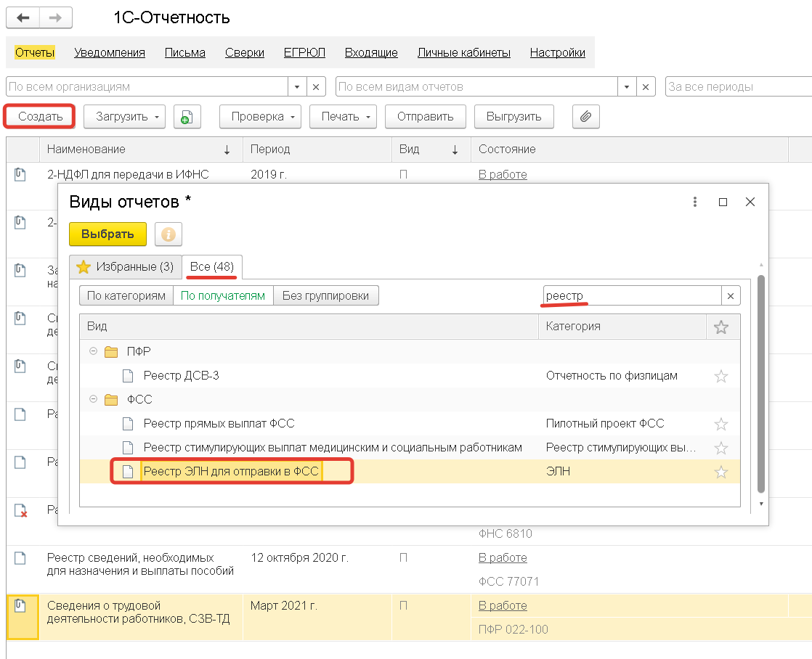
Task: Click the green add-document icon next to Загрузить
Action: coord(187,117)
